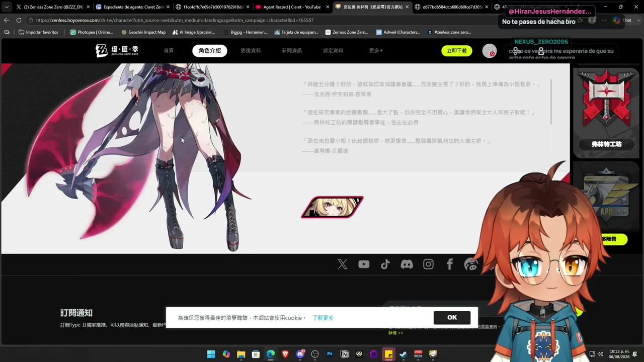
Task: Open Brave browser from the taskbar
Action: tap(285, 354)
